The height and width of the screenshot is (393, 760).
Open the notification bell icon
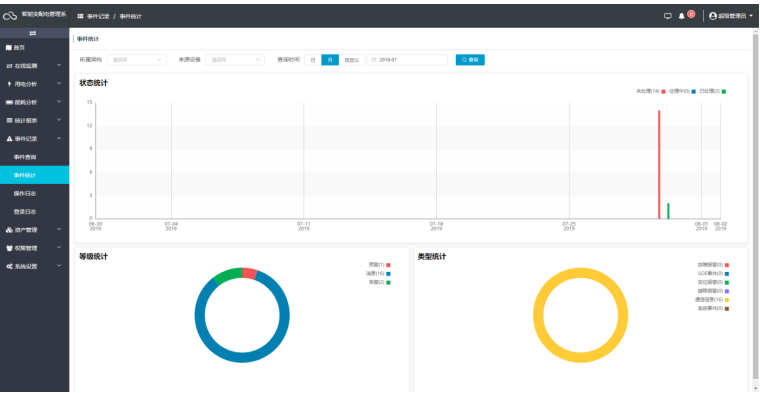[x=681, y=16]
